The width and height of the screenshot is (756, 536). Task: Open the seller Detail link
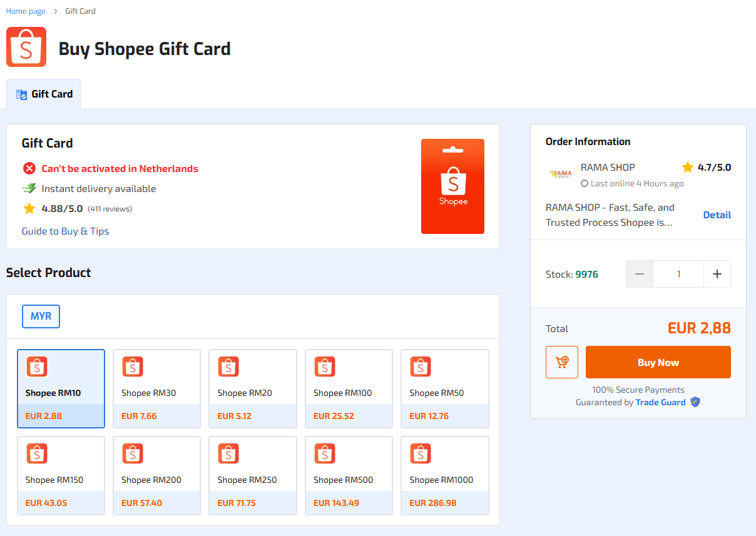point(717,215)
